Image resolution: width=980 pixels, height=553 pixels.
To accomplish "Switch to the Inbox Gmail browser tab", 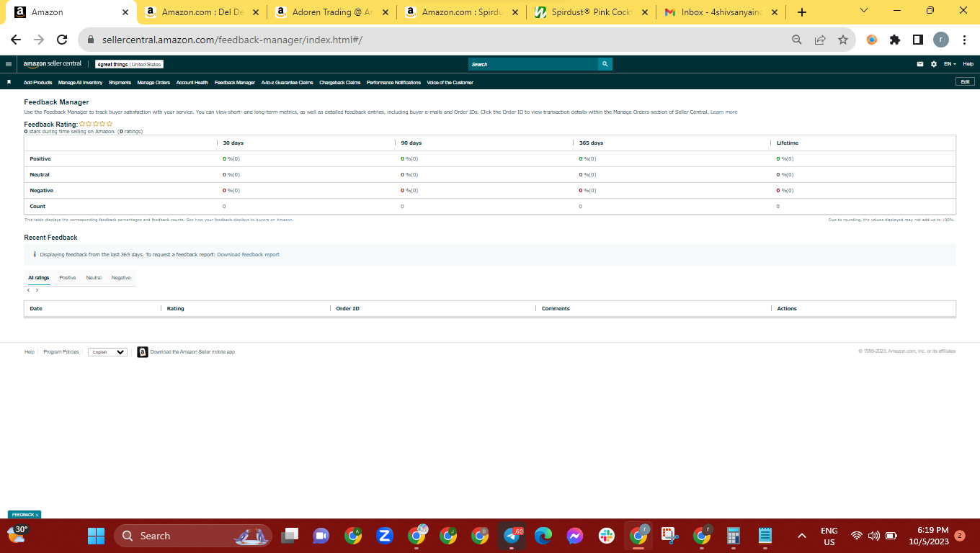I will pyautogui.click(x=721, y=12).
